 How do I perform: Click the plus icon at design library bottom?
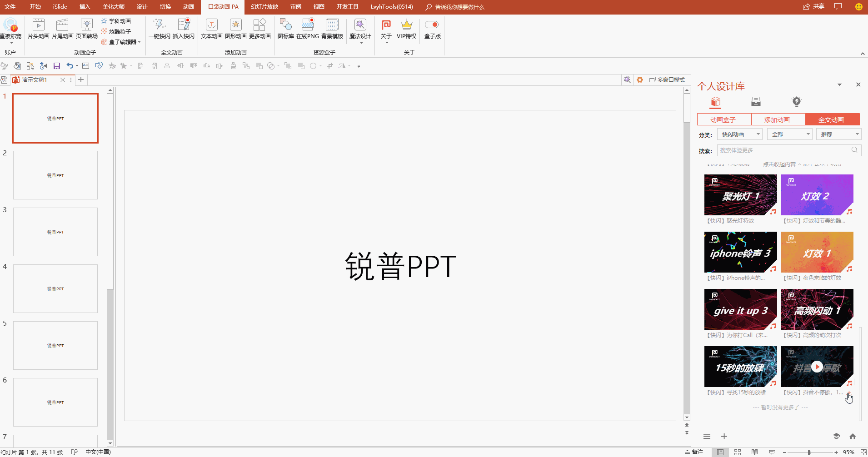pyautogui.click(x=724, y=437)
